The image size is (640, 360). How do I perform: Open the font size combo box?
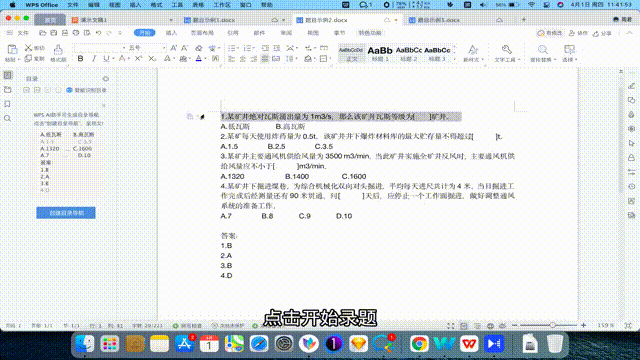click(x=147, y=48)
